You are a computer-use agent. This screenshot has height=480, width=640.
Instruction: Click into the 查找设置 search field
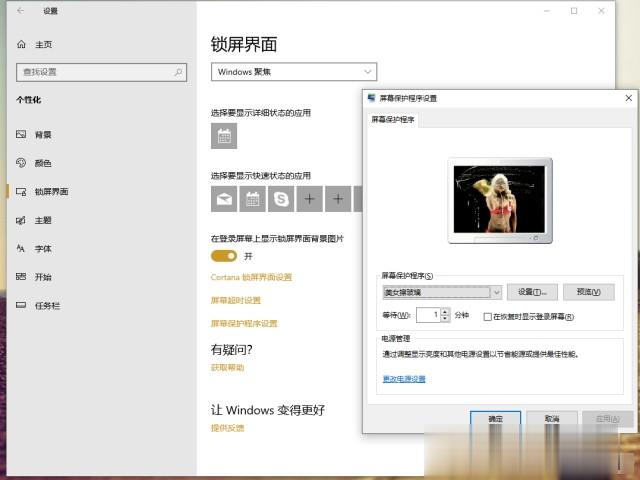[102, 72]
